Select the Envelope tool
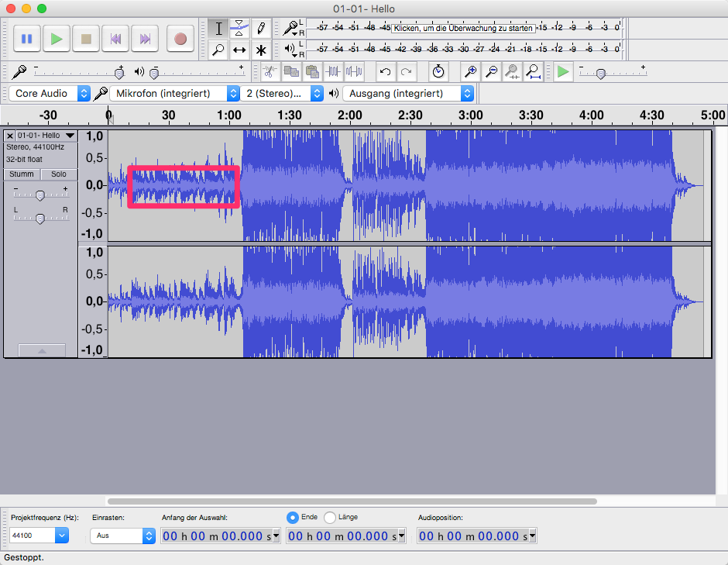This screenshot has width=728, height=565. tap(239, 29)
